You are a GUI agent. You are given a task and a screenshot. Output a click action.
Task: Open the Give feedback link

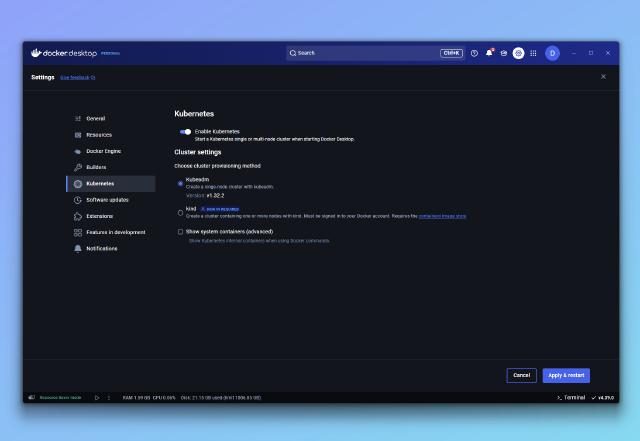point(78,78)
